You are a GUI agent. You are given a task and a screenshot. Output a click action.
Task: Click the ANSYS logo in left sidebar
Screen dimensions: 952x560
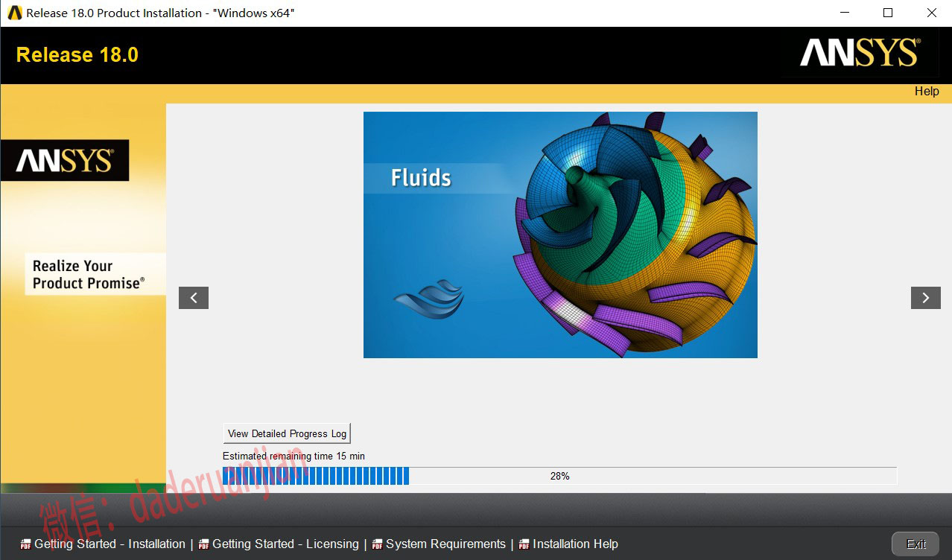[64, 160]
